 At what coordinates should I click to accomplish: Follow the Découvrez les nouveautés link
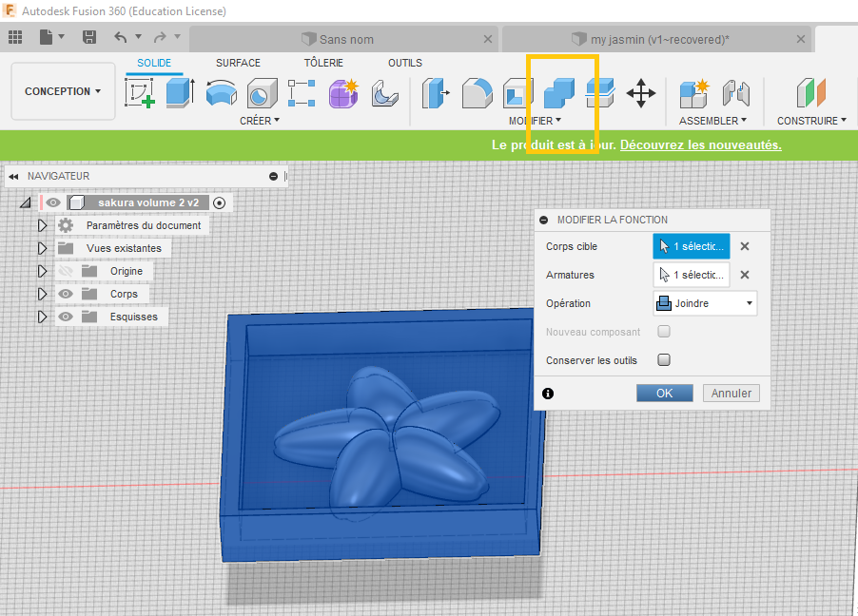point(700,145)
